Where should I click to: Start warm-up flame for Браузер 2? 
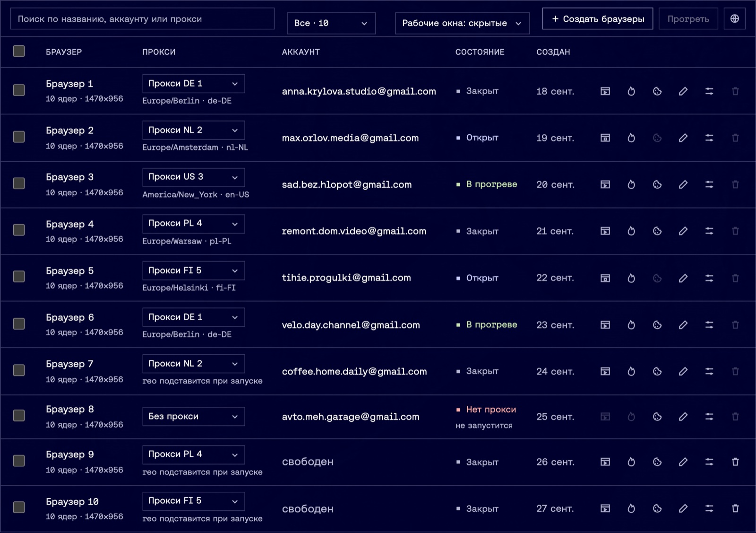pos(631,138)
